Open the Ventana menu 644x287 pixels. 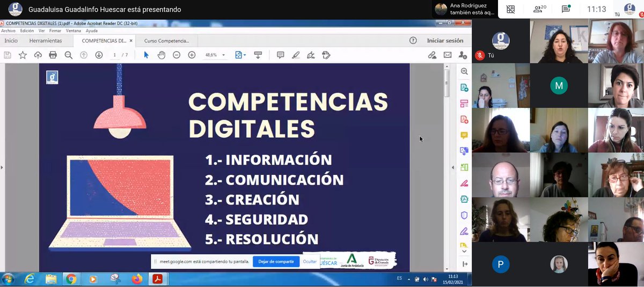point(74,31)
